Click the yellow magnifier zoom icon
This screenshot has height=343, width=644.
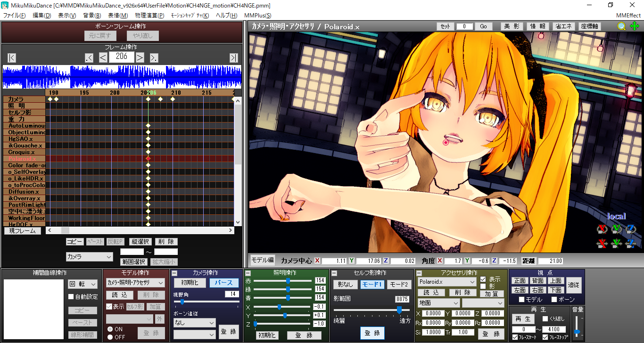(622, 26)
